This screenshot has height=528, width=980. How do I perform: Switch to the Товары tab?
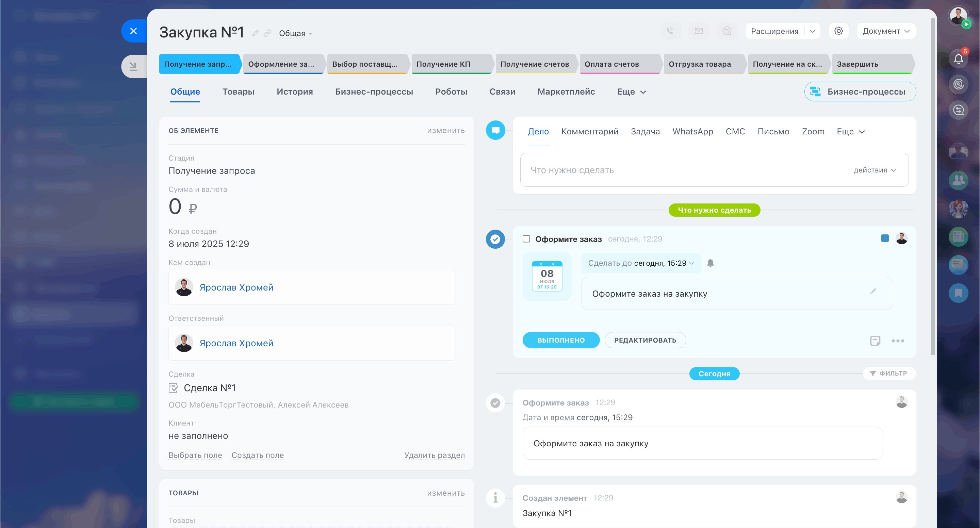tap(238, 92)
